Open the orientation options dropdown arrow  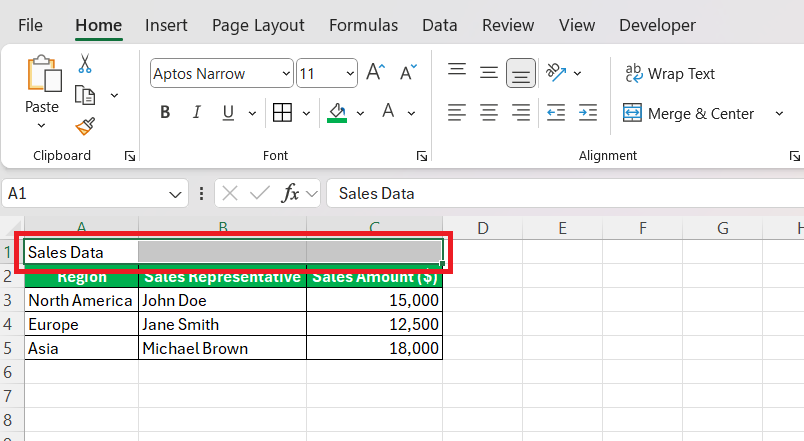pos(577,73)
